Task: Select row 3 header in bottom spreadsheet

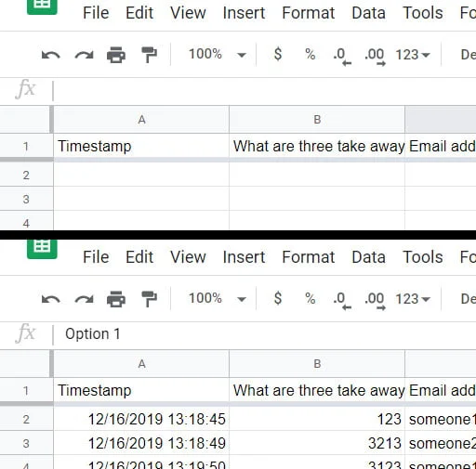Action: 26,443
